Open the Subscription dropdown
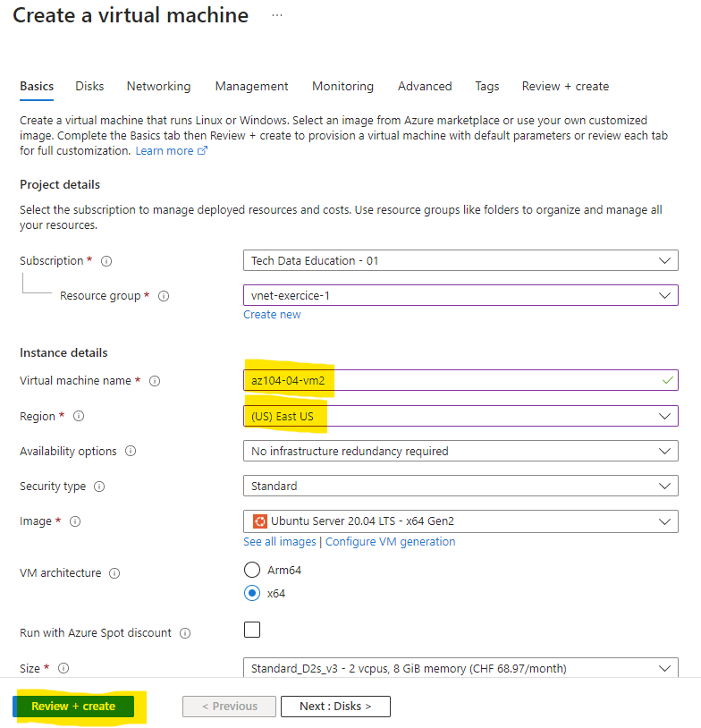 [460, 260]
